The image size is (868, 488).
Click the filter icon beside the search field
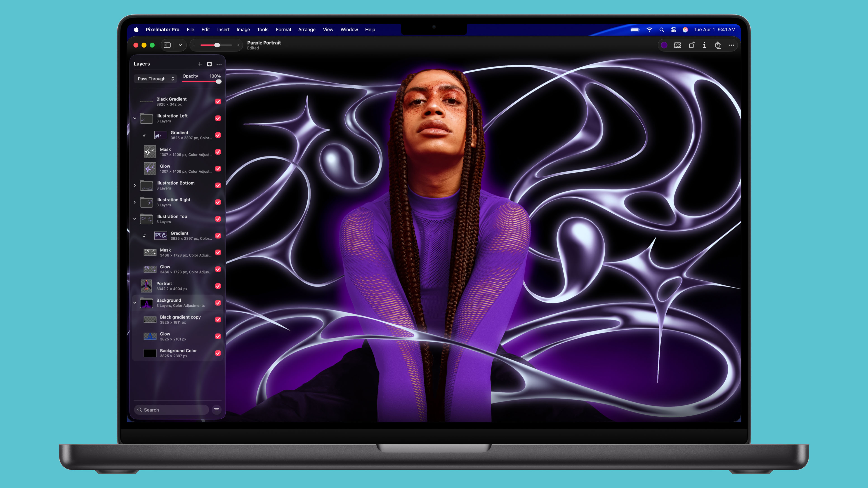click(x=216, y=410)
